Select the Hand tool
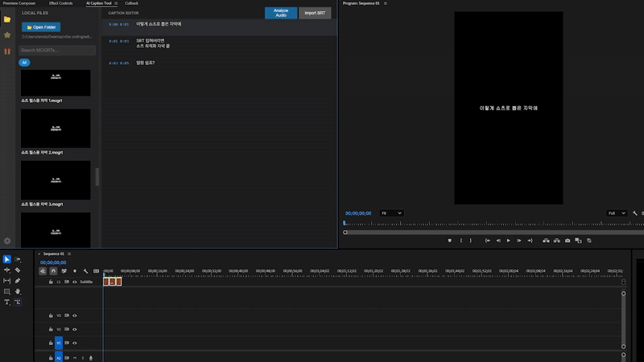 click(18, 291)
